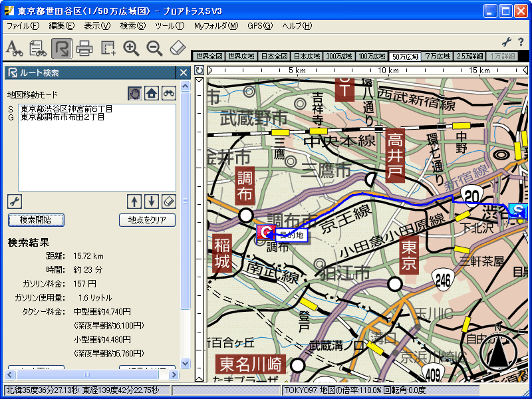
Task: Erase selected point with eraser icon
Action: click(169, 201)
